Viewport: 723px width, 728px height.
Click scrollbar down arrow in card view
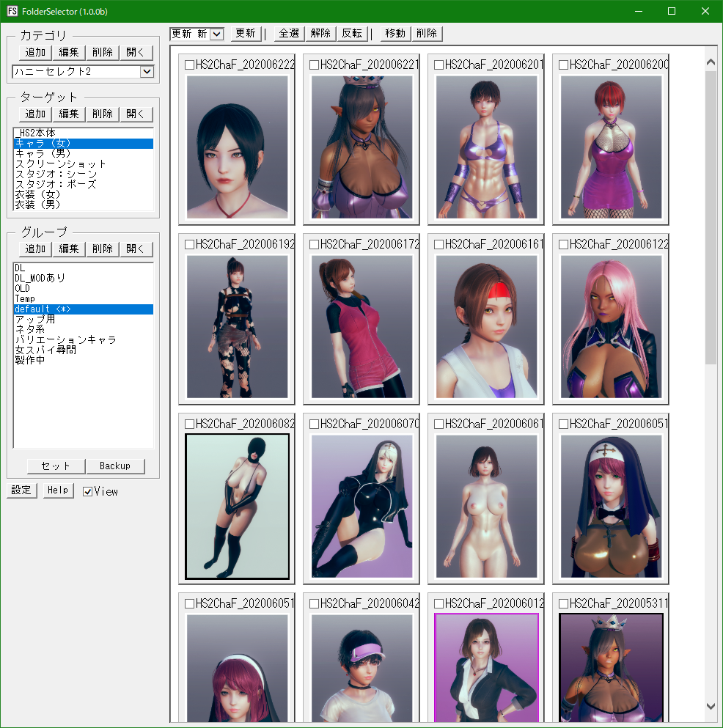(x=711, y=706)
